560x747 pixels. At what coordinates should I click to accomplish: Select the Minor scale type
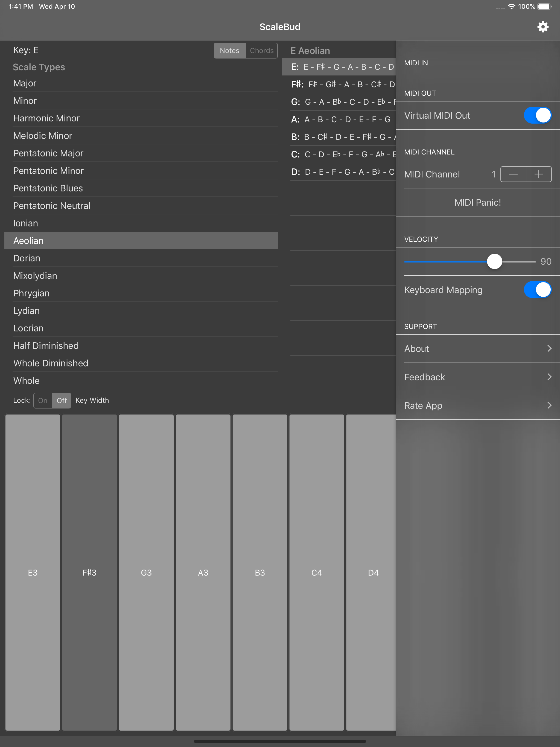click(141, 101)
